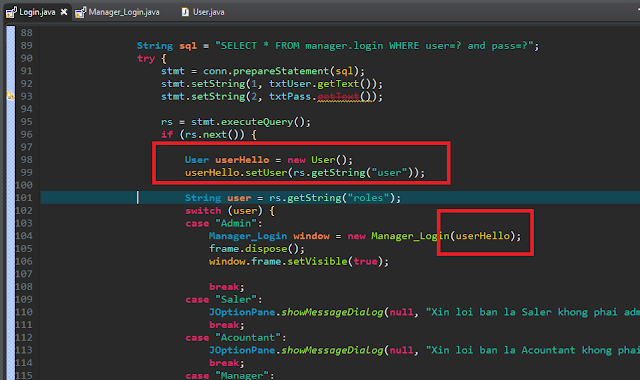Click line number 89 in the ruler
The height and width of the screenshot is (380, 640).
coord(27,45)
